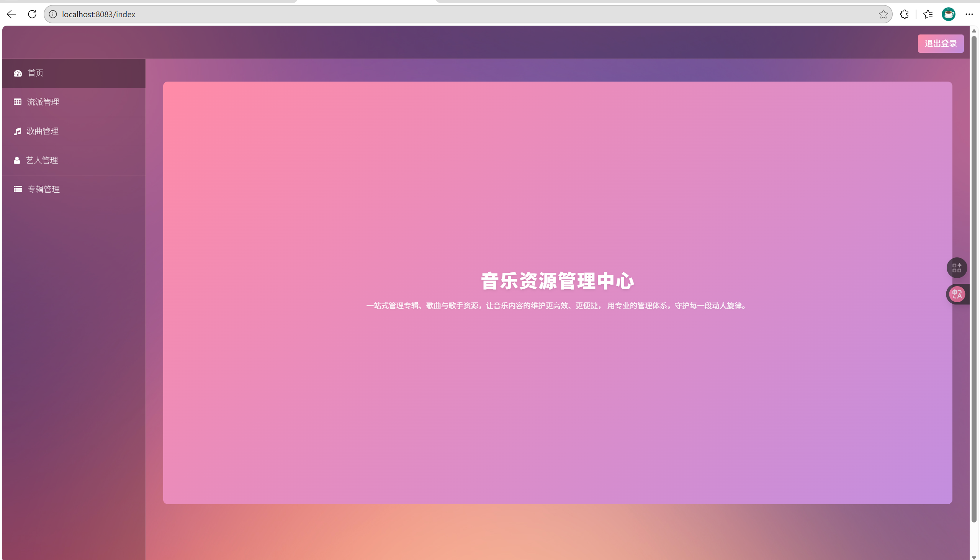Open 流派管理 menu item
This screenshot has height=560, width=980.
(x=43, y=102)
